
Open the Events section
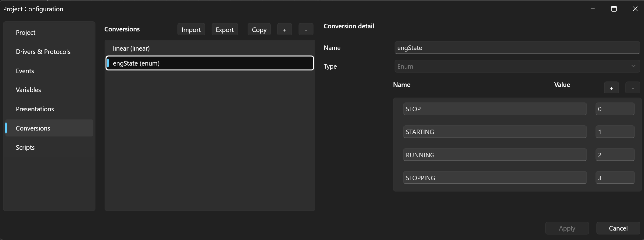click(49, 71)
